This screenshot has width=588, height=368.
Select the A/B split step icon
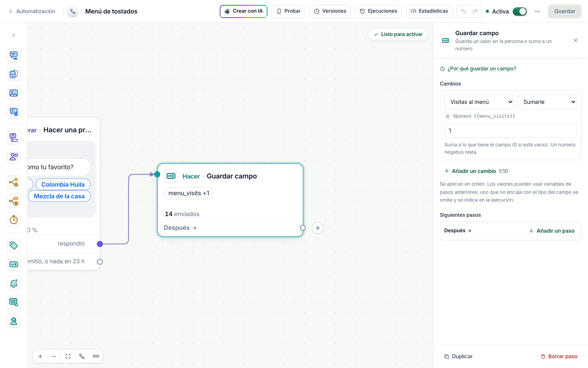pyautogui.click(x=14, y=201)
